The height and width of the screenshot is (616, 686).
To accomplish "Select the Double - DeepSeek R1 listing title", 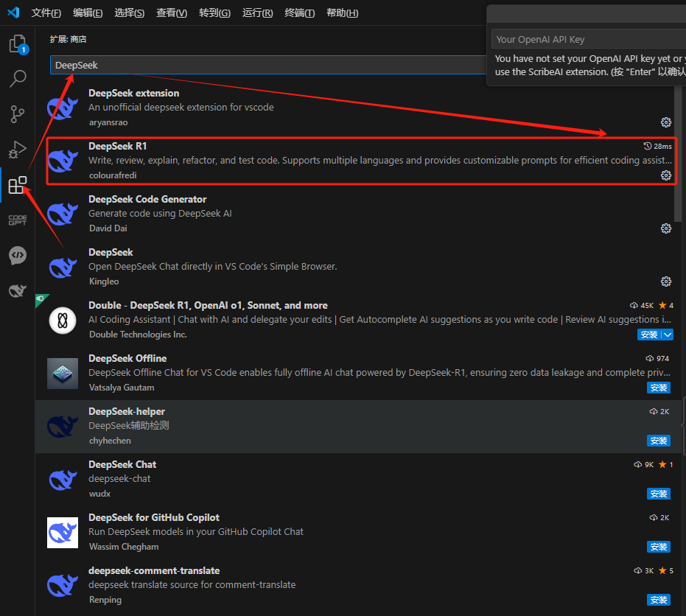I will (208, 305).
